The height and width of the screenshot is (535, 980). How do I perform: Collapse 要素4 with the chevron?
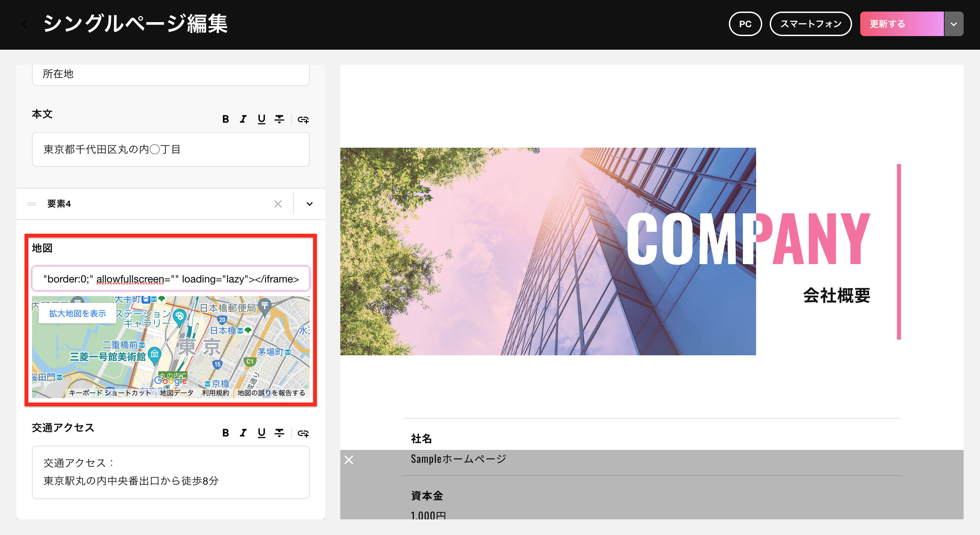(309, 204)
